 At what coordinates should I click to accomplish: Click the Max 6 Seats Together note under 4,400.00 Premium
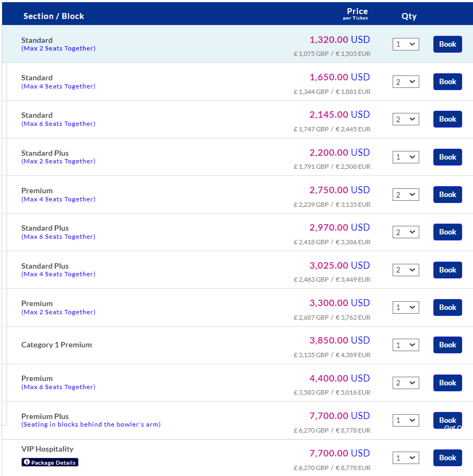click(x=58, y=387)
